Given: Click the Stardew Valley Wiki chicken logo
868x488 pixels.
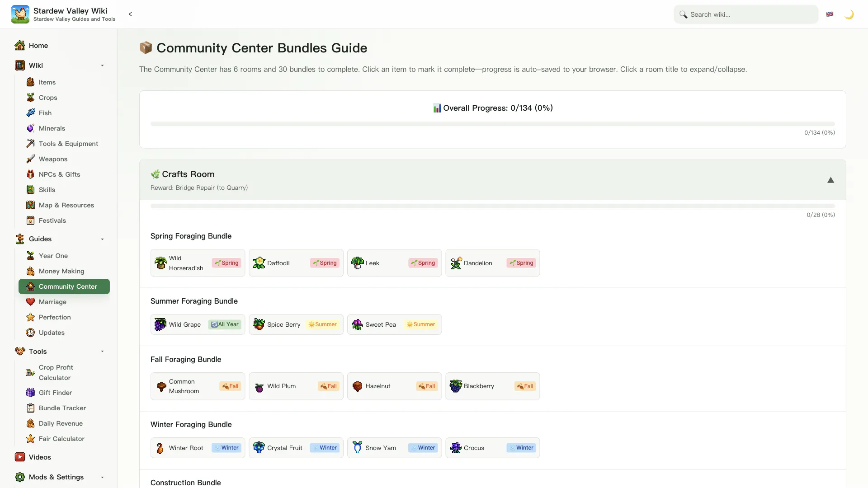Looking at the screenshot, I should coord(20,14).
